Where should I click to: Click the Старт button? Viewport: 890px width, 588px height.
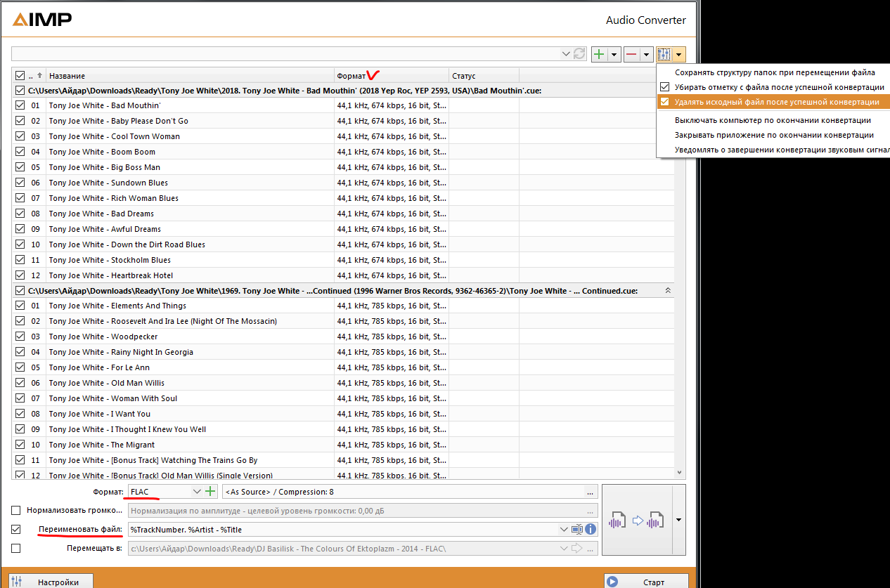pos(646,582)
